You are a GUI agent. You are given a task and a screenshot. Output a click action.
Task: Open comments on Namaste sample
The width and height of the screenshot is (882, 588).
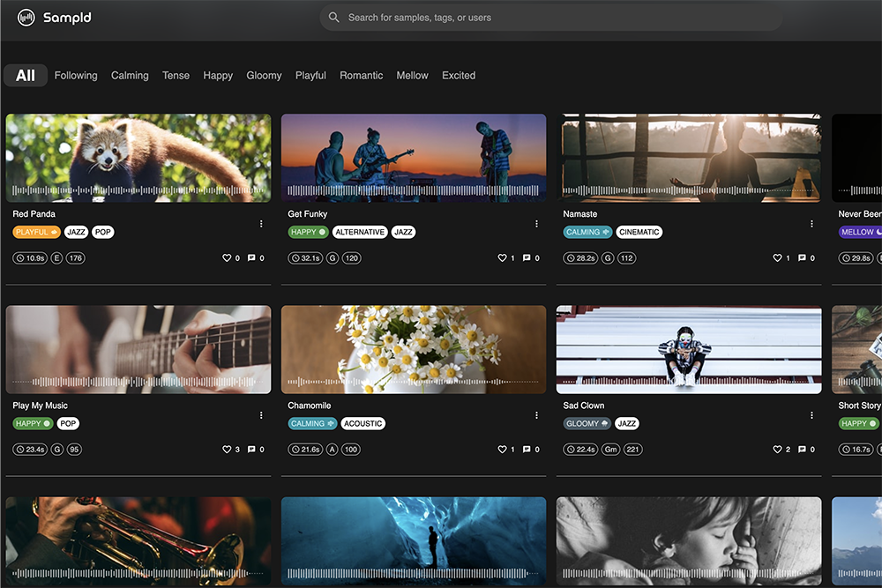(x=802, y=258)
